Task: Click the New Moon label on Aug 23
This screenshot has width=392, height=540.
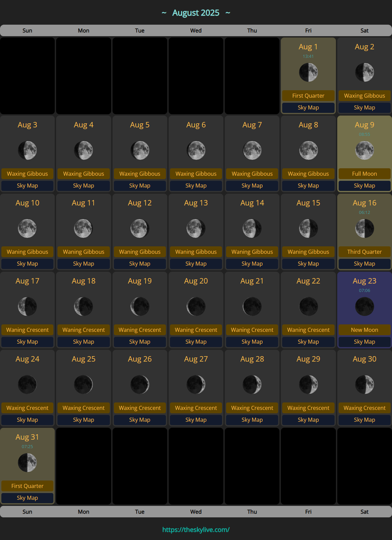Action: click(x=364, y=330)
